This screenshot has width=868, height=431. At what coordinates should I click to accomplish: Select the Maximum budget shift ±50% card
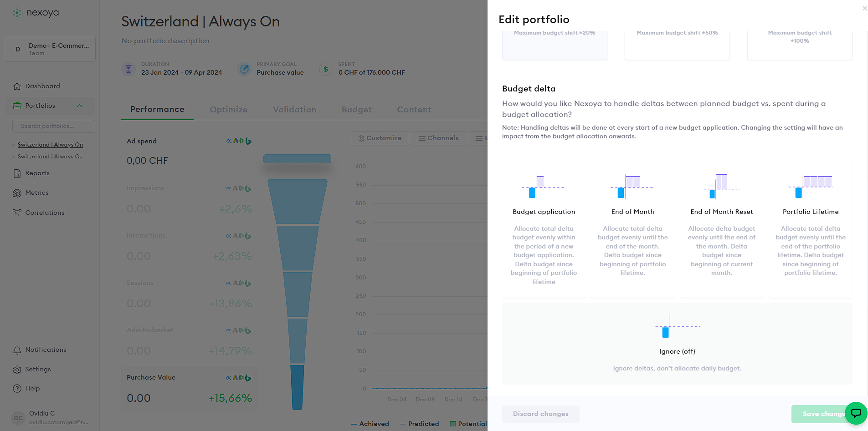(x=677, y=43)
